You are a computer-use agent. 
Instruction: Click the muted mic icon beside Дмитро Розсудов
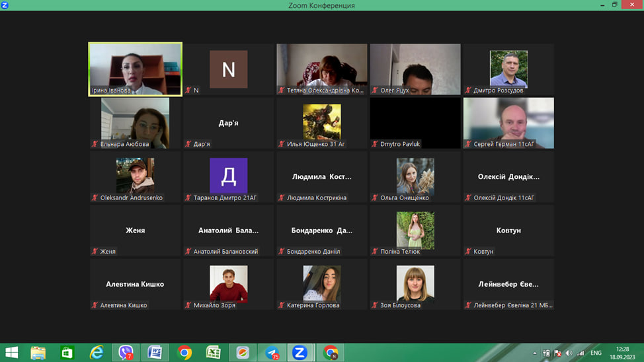[468, 90]
